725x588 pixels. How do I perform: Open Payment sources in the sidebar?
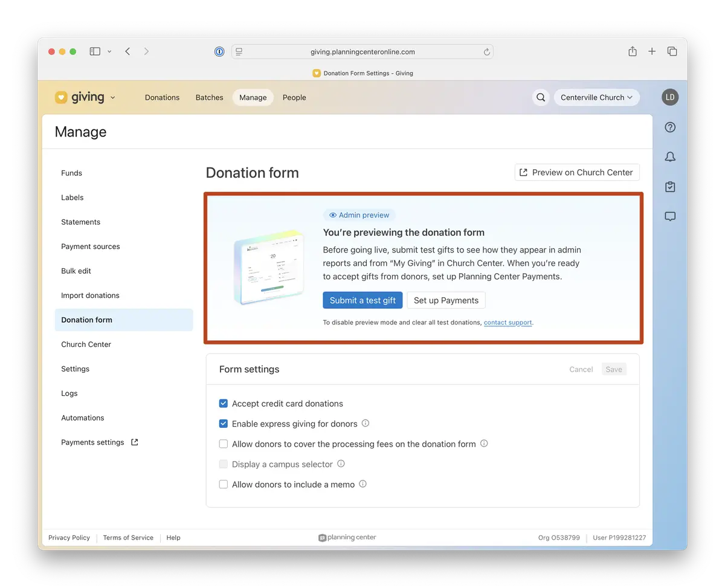pyautogui.click(x=124, y=247)
